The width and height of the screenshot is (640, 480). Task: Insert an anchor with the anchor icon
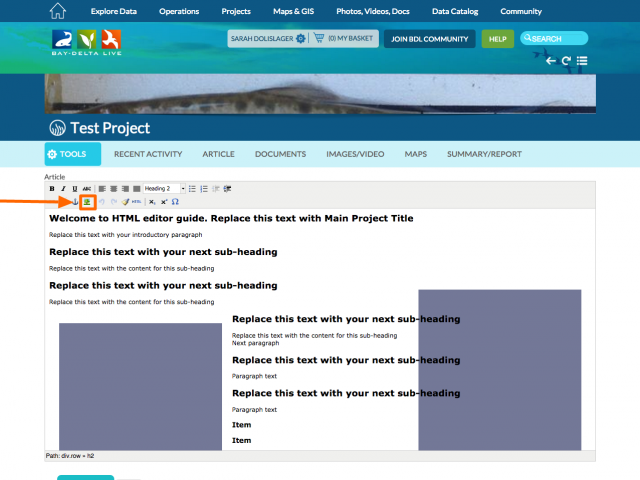tap(75, 202)
